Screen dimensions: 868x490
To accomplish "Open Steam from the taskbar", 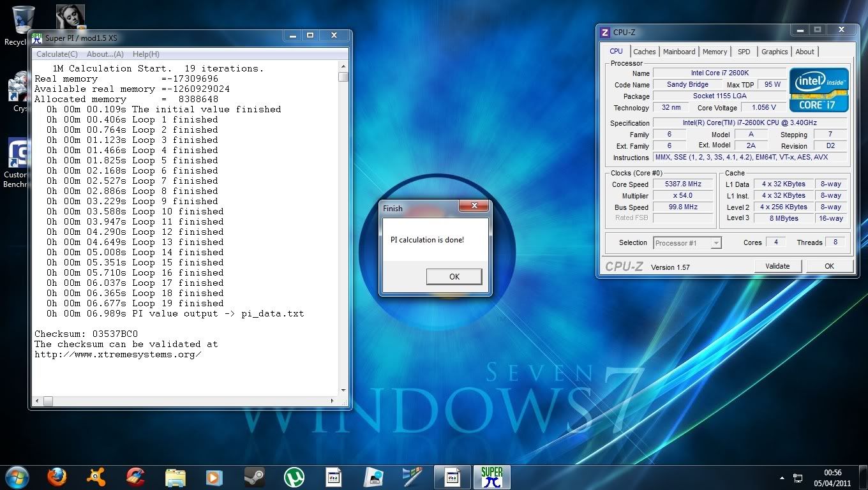I will 255,477.
